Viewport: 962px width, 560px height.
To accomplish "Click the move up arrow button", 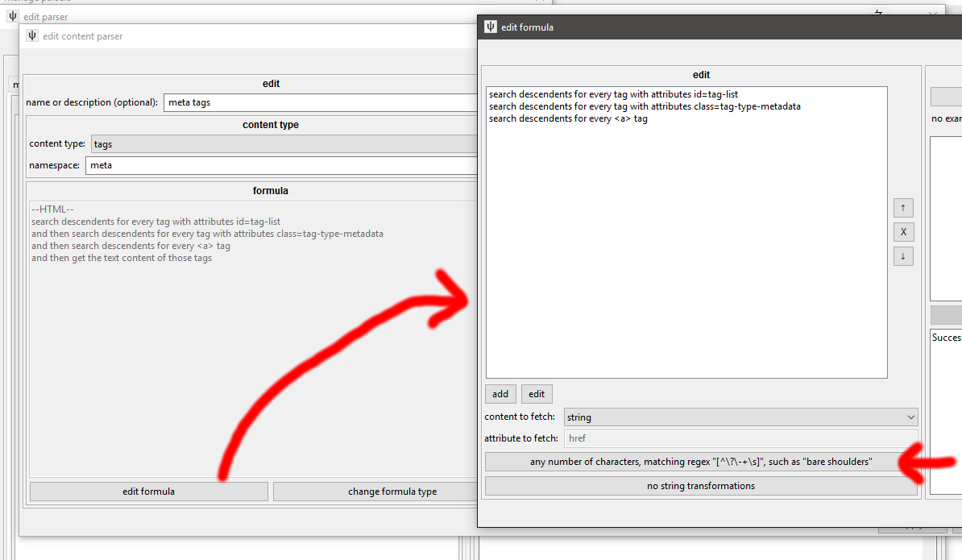I will pyautogui.click(x=903, y=208).
